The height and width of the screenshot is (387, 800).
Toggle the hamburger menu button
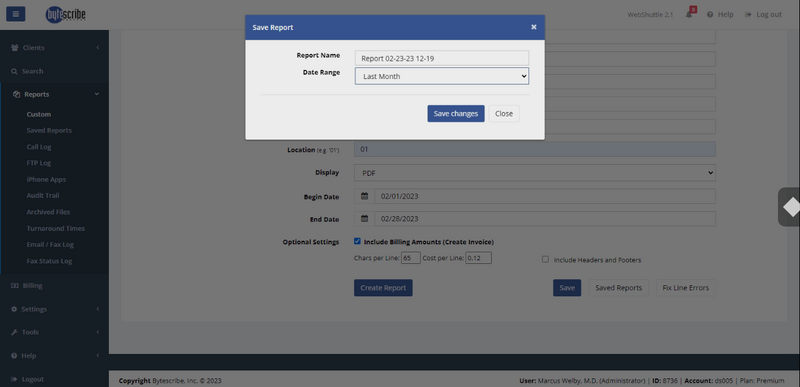pos(15,14)
